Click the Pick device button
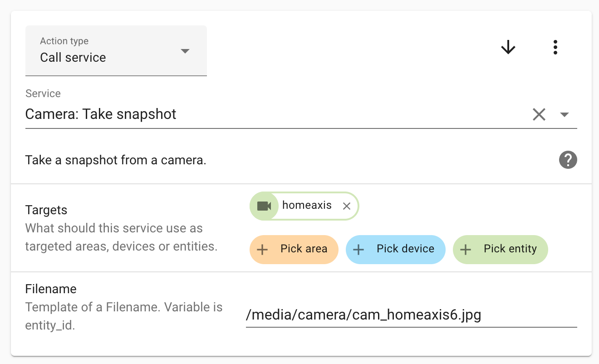 point(396,249)
